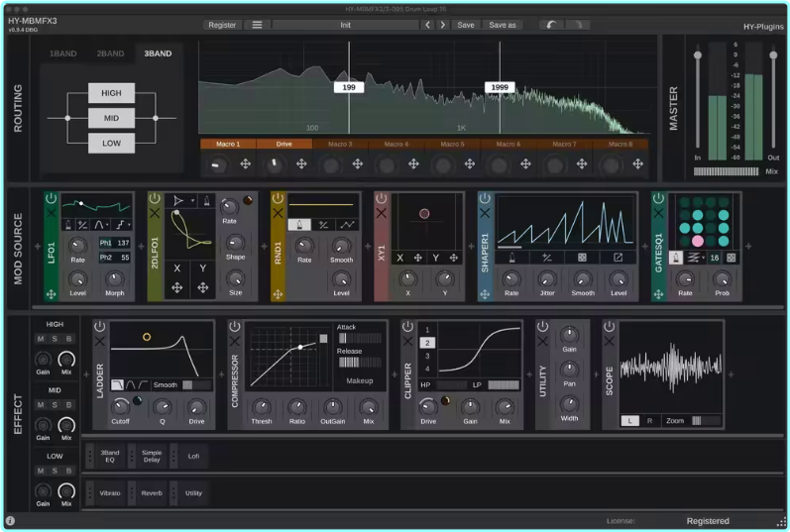Toggle LFO1 power button
790x532 pixels.
click(x=51, y=198)
